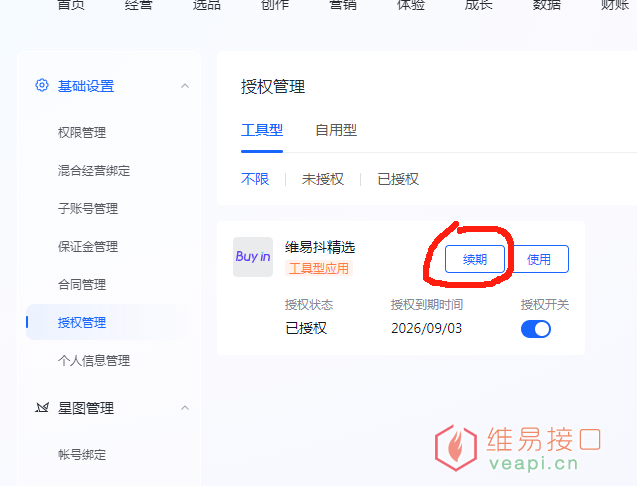The height and width of the screenshot is (486, 637).
Task: Filter by 已授权 status
Action: 398,179
